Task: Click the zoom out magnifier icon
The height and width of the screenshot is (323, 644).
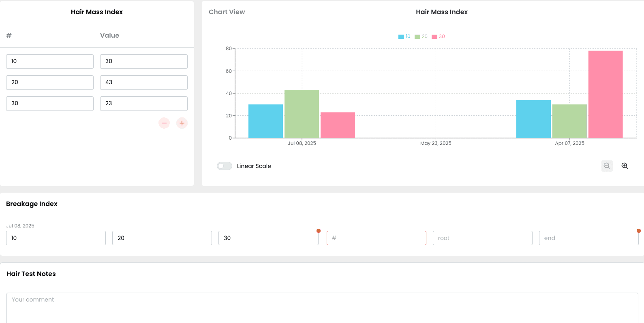Action: 607,166
